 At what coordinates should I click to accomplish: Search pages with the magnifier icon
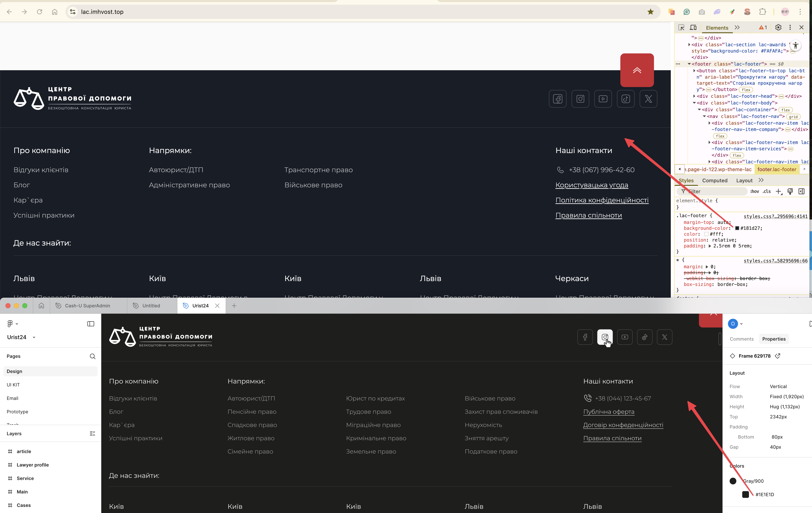92,356
